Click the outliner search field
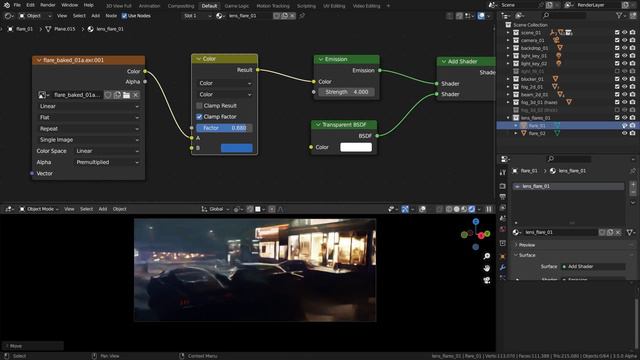 click(564, 16)
